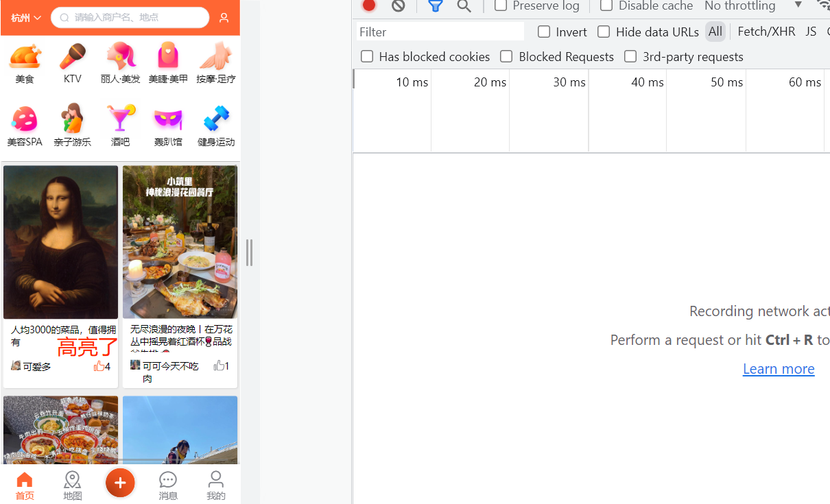Screen dimensions: 830x504
Task: Open the 亲子游乐 category icon
Action: pos(72,119)
